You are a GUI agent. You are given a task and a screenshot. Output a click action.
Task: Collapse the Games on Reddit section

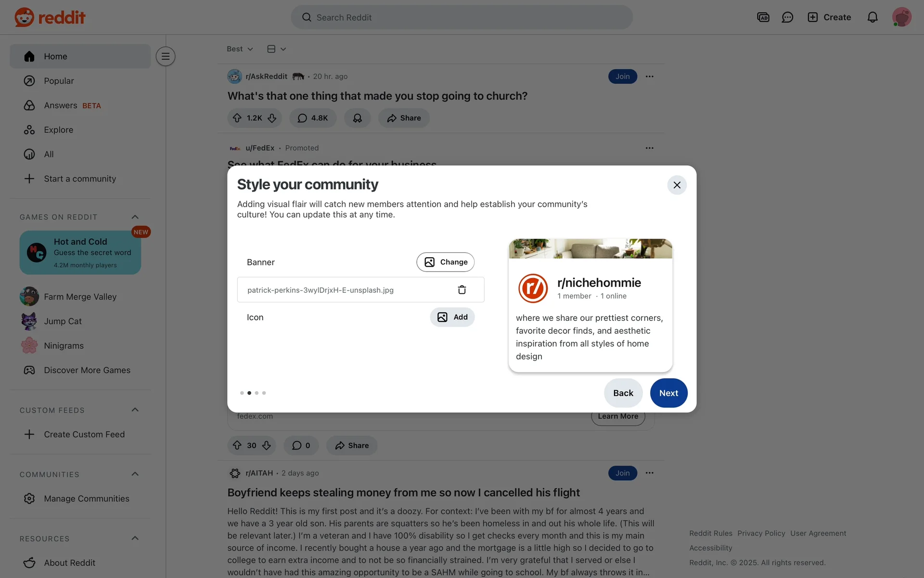click(x=135, y=217)
